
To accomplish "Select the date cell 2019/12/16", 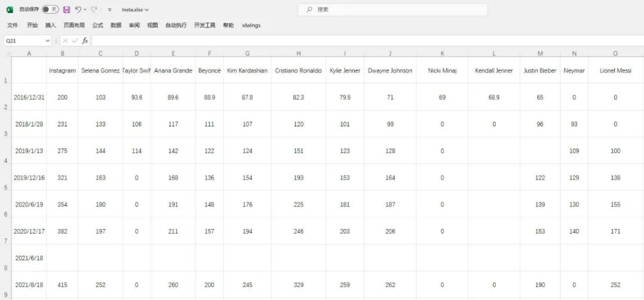I will [x=29, y=177].
